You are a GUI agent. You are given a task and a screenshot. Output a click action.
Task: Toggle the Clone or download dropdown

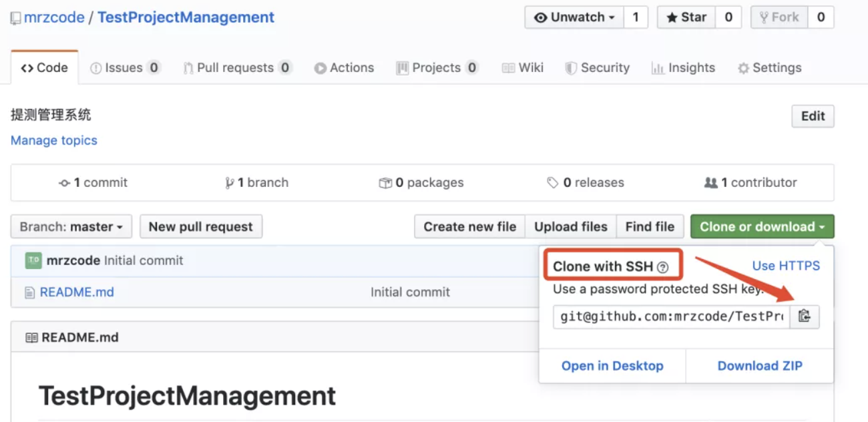tap(763, 226)
